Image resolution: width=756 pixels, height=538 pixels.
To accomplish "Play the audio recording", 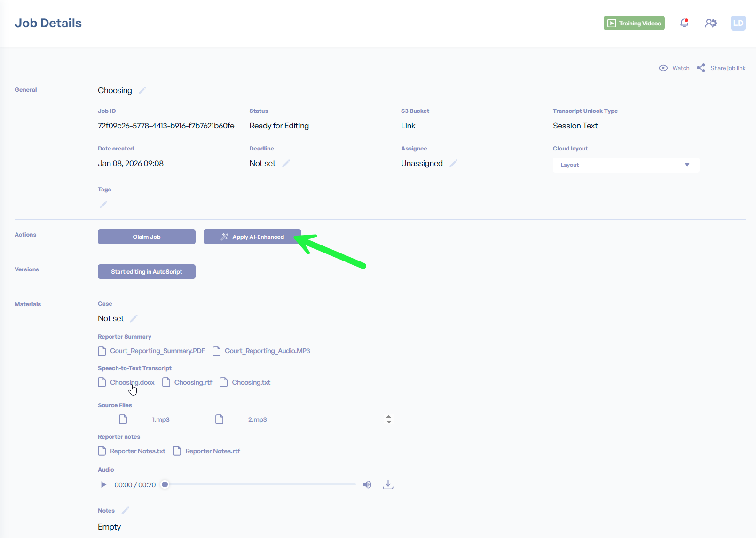I will (103, 484).
